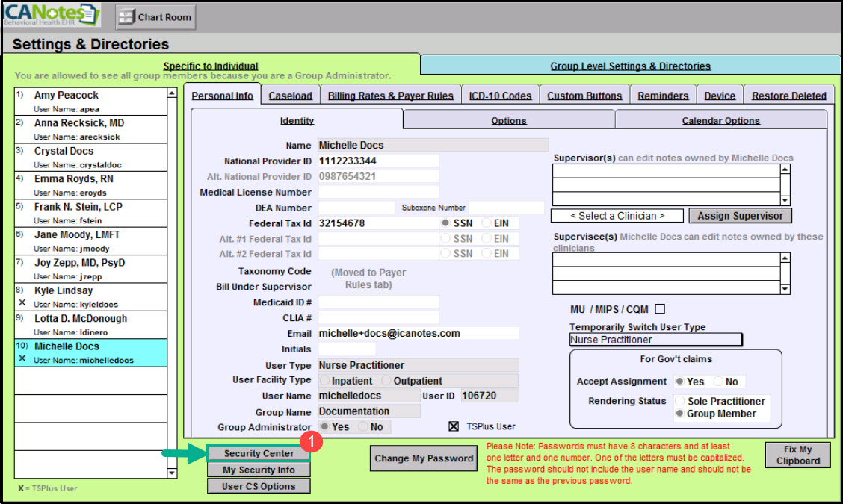
Task: Set Group Administrator to No
Action: point(364,427)
